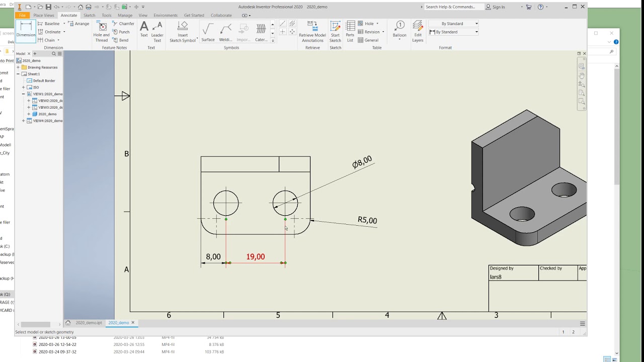Open the Baseline dimension dropdown arrow

point(64,24)
